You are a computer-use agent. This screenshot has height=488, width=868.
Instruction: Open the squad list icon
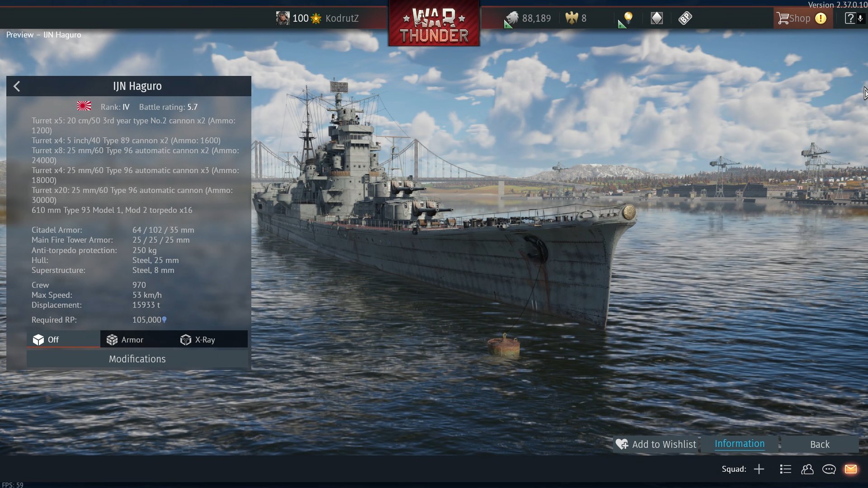coord(786,469)
